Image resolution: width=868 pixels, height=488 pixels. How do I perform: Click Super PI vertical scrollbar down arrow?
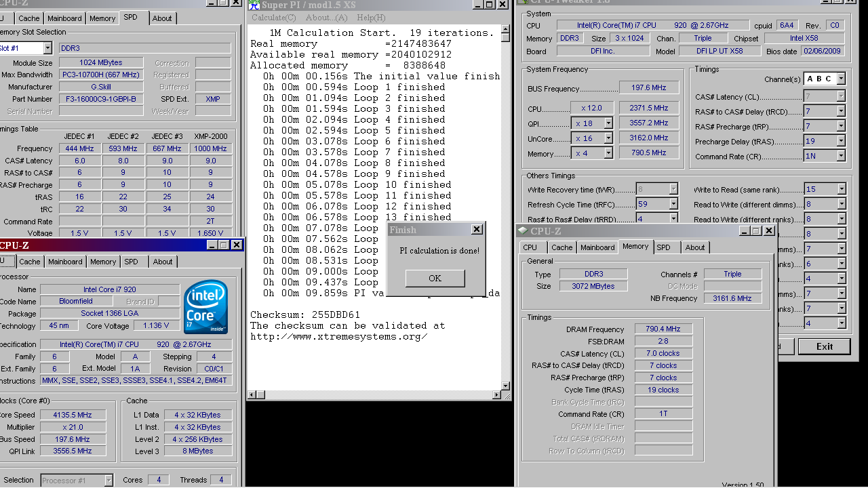coord(505,385)
